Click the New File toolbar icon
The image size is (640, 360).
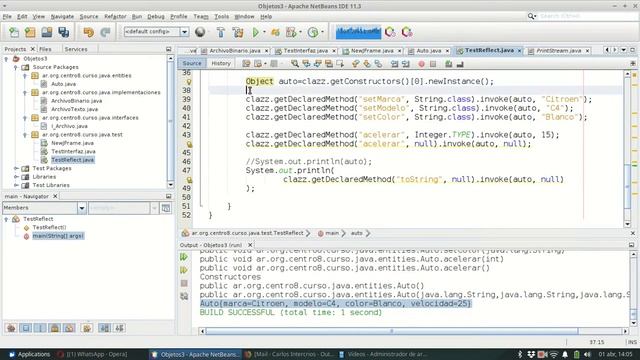[14, 32]
